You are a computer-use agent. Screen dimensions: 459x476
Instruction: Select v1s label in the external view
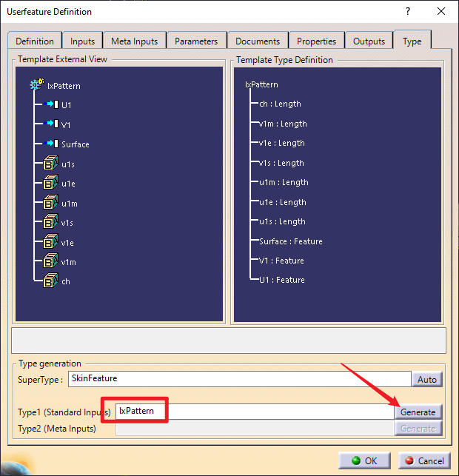[x=67, y=223]
